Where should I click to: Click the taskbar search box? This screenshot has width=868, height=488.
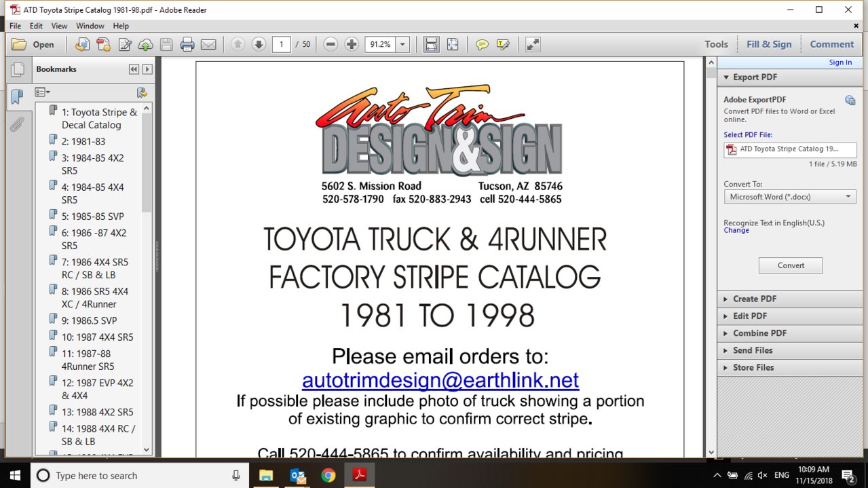click(140, 475)
